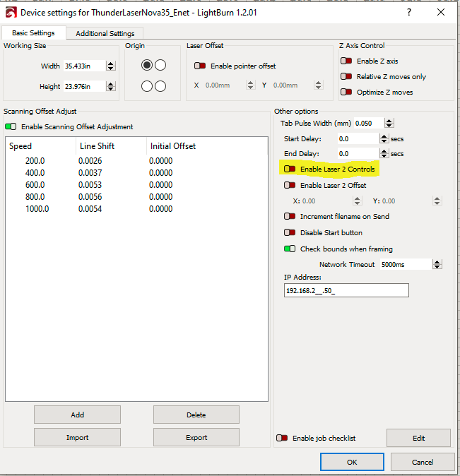Viewport: 460px width, 476px height.
Task: Select the top-right origin radio button
Action: (160, 65)
